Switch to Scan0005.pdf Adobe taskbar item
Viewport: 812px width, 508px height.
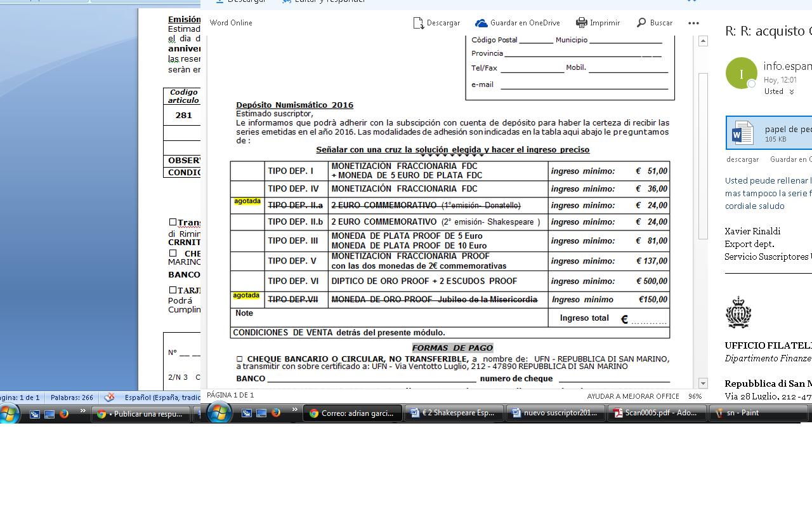coord(656,413)
